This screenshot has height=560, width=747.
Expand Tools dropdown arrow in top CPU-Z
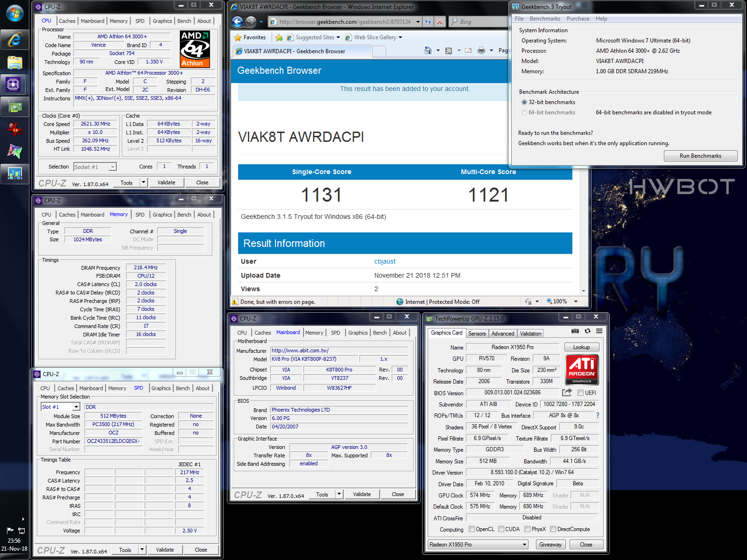tap(143, 182)
